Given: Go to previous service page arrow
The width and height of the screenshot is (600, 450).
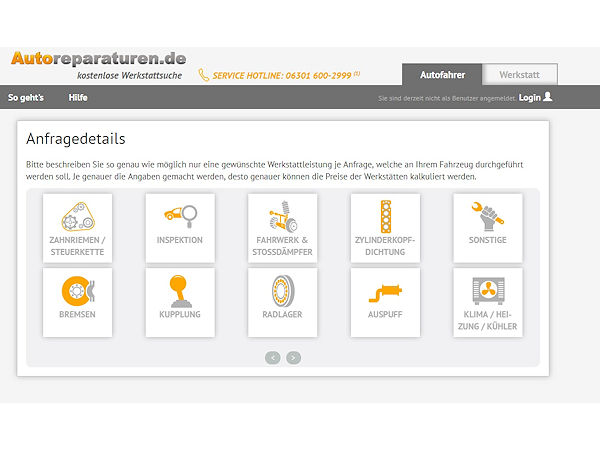Looking at the screenshot, I should pos(273,358).
